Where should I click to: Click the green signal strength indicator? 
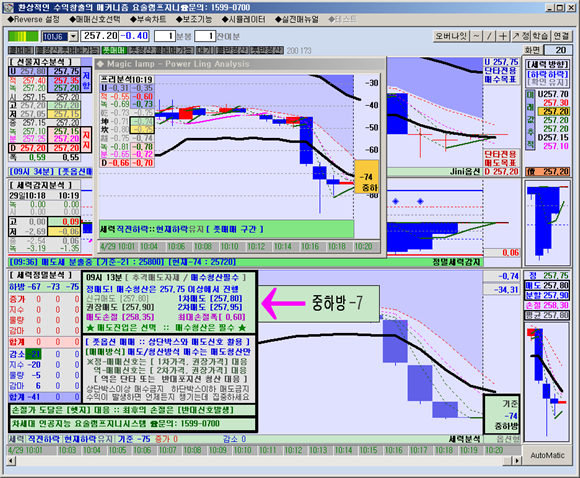click(23, 36)
